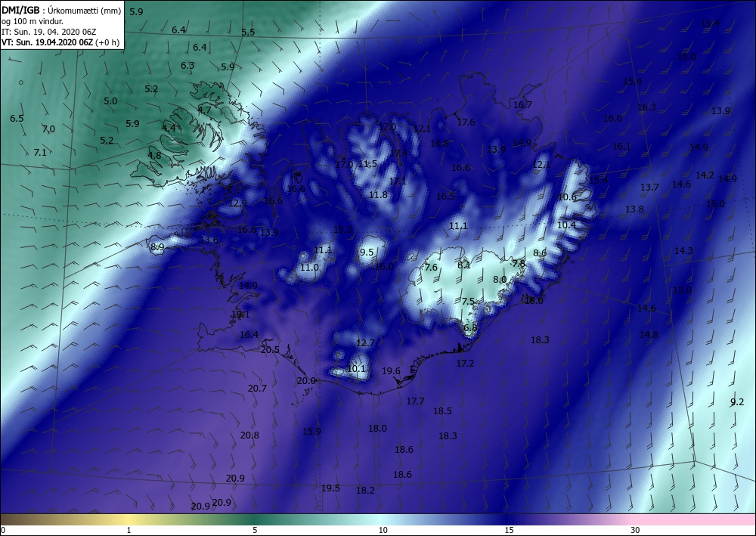The width and height of the screenshot is (756, 536).
Task: Click the '6.5' value near the left edge
Action: [x=17, y=119]
